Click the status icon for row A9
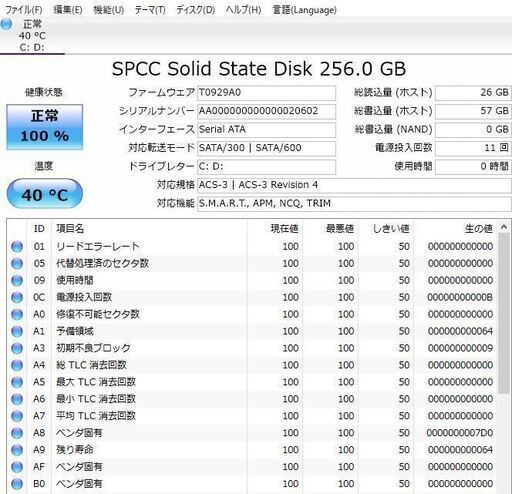The height and width of the screenshot is (494, 512). click(x=17, y=450)
